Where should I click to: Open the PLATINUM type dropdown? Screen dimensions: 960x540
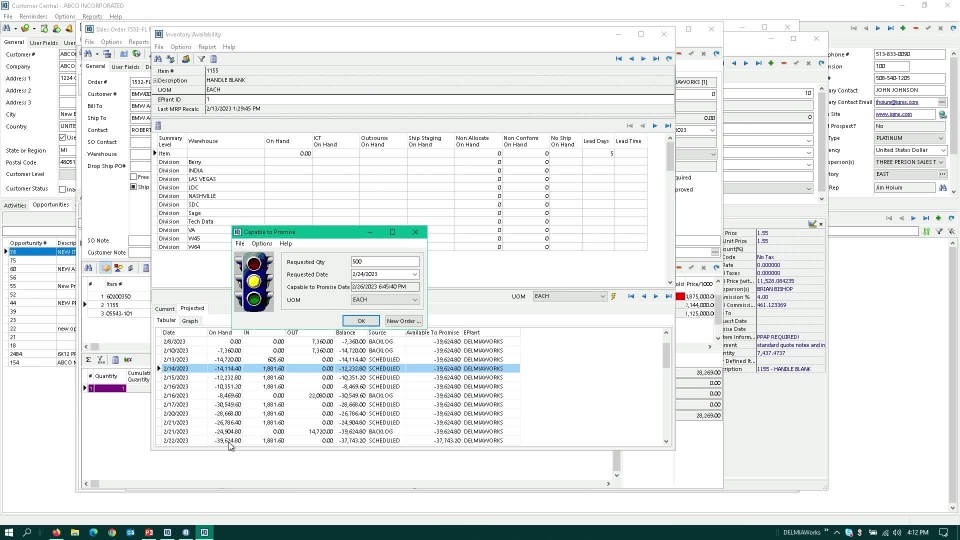coord(942,138)
